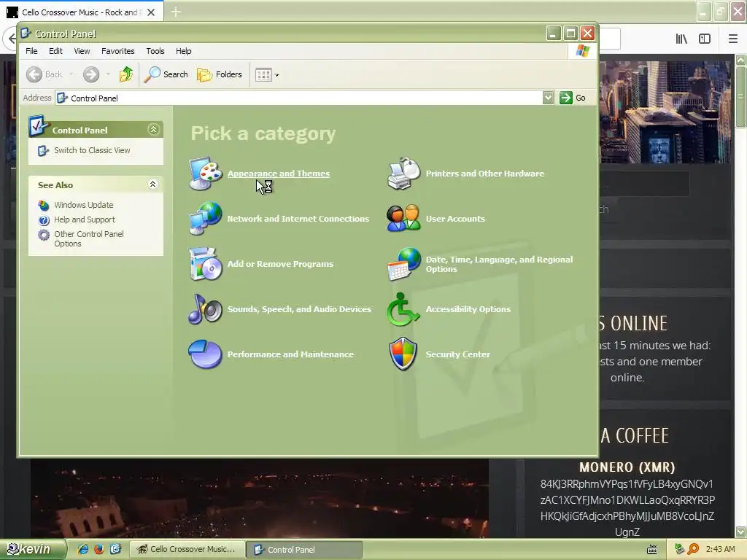The image size is (747, 560).
Task: Toggle the browser sidebar icon
Action: coord(705,39)
